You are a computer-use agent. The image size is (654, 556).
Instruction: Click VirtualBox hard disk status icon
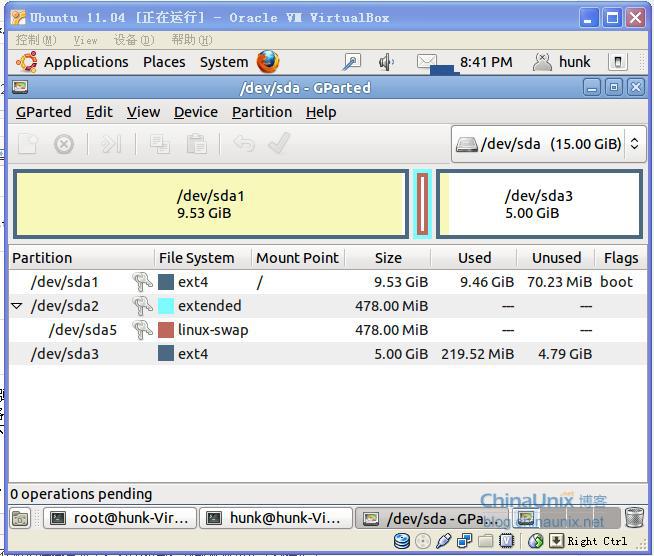pyautogui.click(x=402, y=541)
